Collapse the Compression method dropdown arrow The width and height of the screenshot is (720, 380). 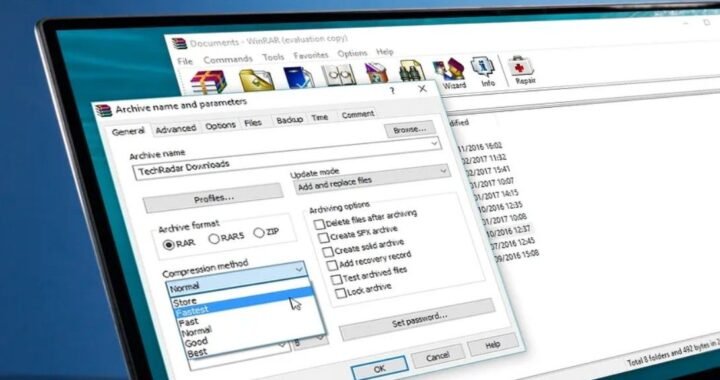pos(299,270)
